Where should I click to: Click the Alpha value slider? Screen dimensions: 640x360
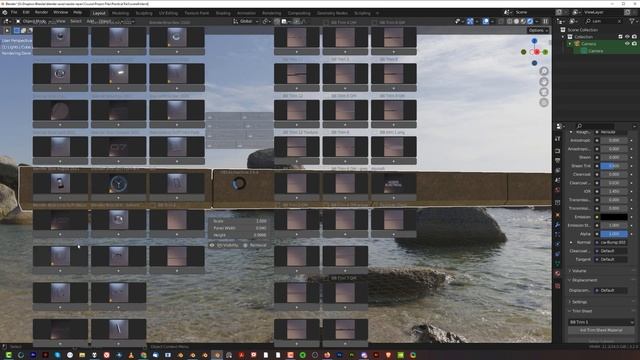point(613,234)
